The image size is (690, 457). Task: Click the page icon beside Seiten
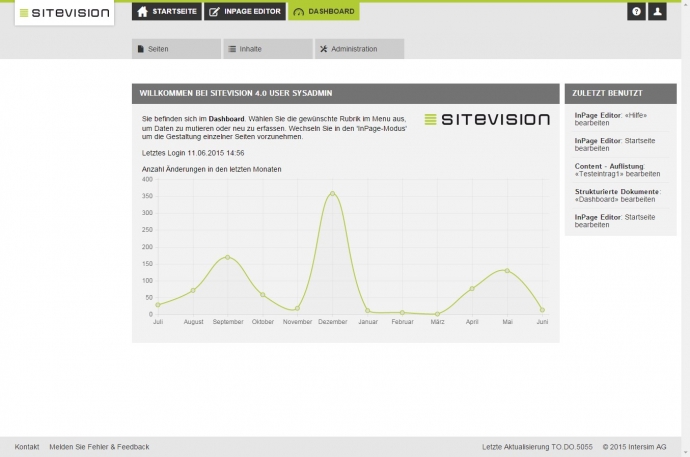point(140,49)
